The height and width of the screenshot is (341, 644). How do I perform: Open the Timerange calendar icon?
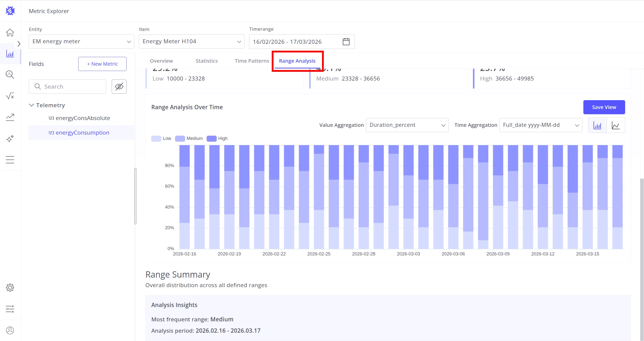[346, 42]
